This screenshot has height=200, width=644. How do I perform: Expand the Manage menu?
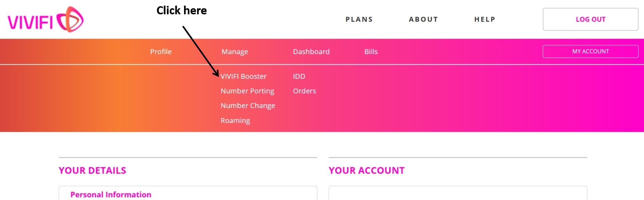click(x=234, y=52)
